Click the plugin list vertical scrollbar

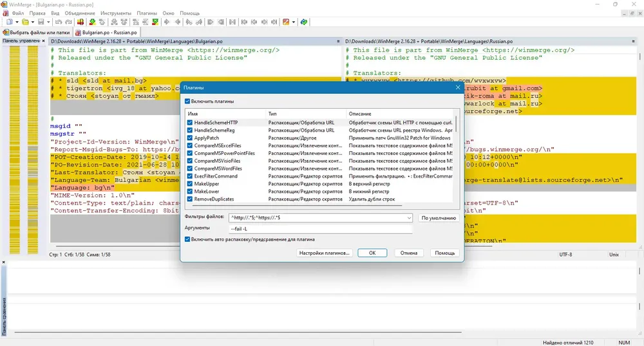456,123
